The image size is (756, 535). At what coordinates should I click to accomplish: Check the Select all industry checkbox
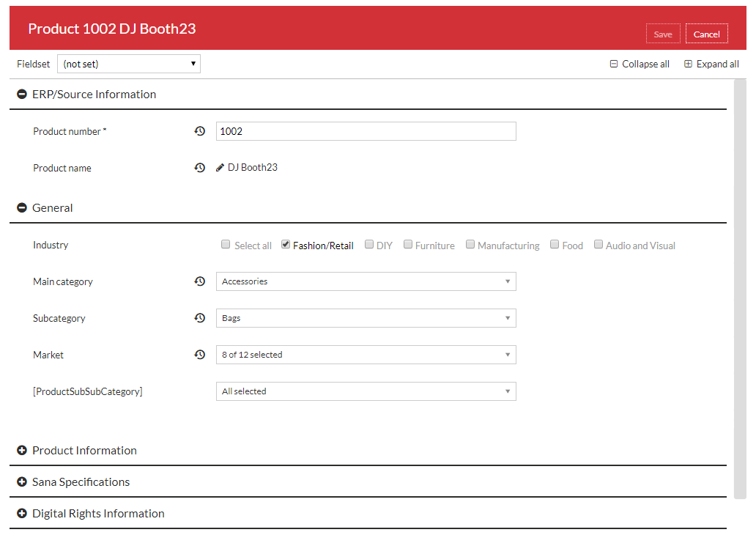click(226, 244)
